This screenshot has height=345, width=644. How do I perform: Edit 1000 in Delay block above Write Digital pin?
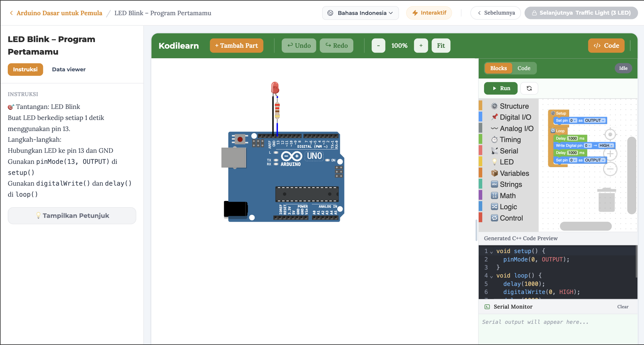(x=572, y=138)
